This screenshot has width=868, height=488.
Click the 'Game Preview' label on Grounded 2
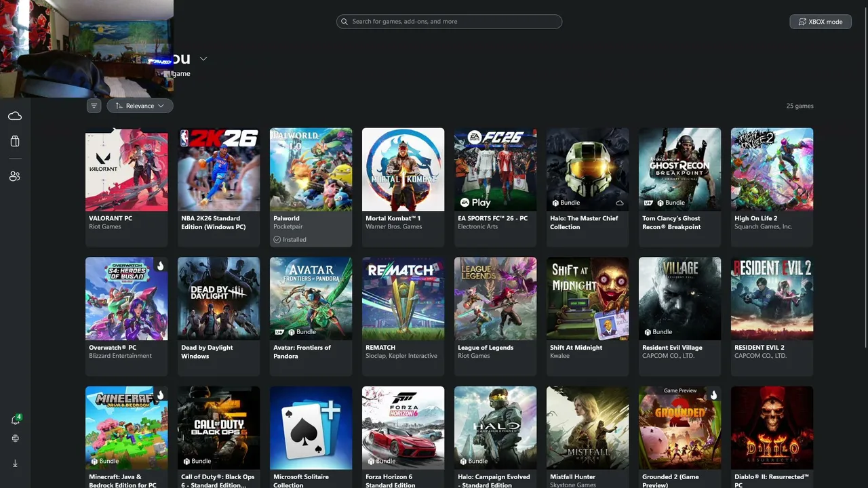pos(680,390)
